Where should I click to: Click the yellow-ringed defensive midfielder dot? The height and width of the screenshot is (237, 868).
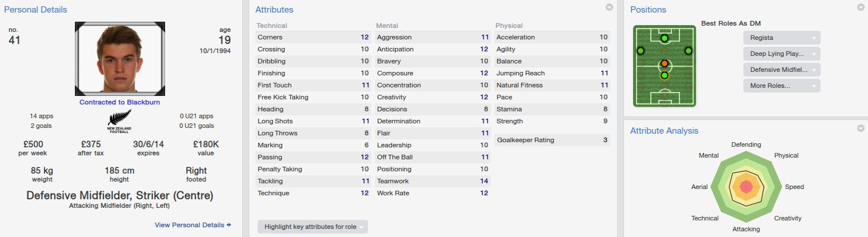(664, 75)
